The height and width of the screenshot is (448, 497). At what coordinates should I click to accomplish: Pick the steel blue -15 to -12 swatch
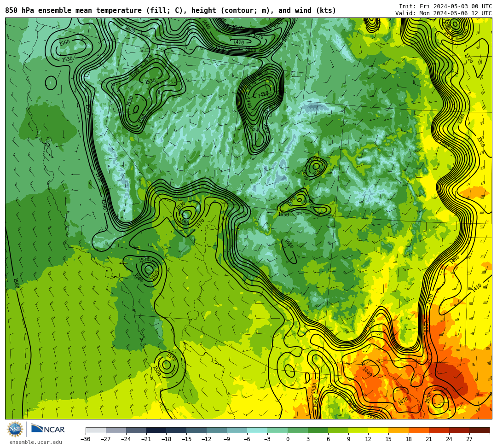[197, 430]
